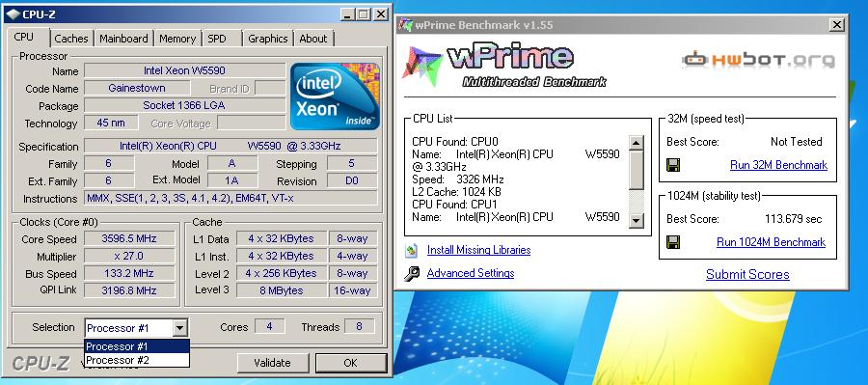This screenshot has height=385, width=868.
Task: Click OK in the CPU-Z window
Action: 350,363
